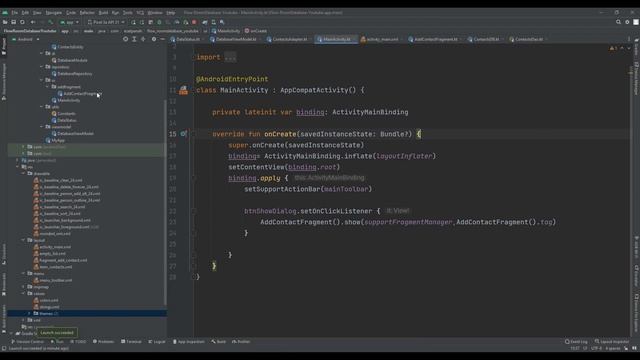Image resolution: width=640 pixels, height=360 pixels.
Task: Click the Select Opened File target icon
Action: [125, 39]
